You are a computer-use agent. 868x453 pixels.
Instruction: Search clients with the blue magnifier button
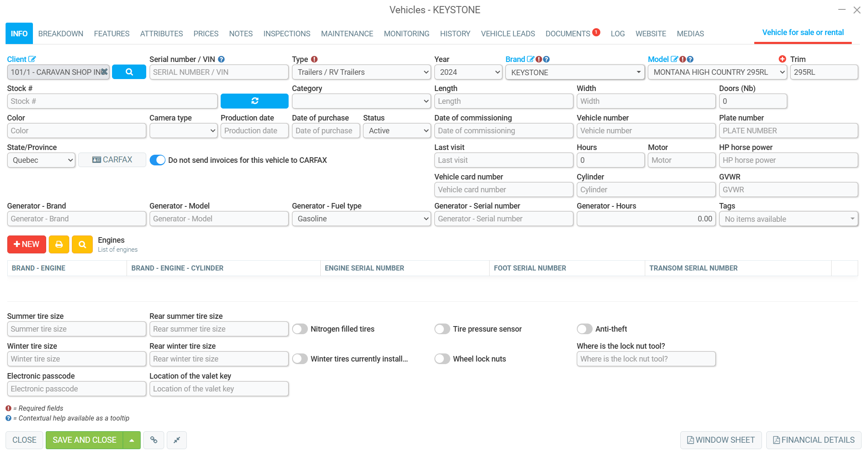(x=129, y=72)
